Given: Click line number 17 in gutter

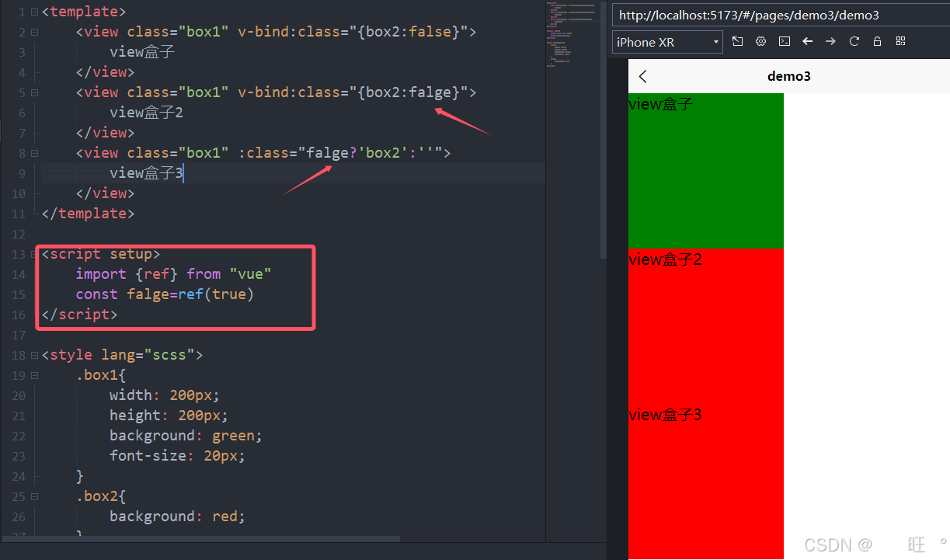Looking at the screenshot, I should [x=18, y=336].
